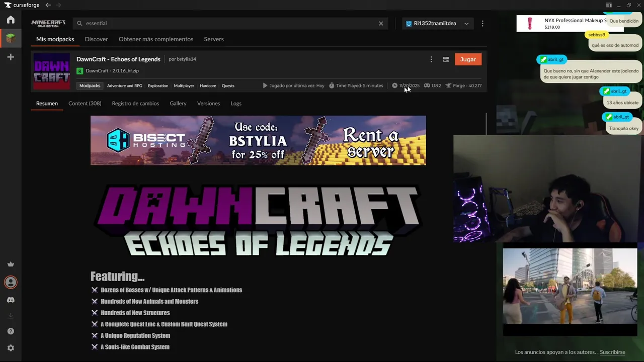Click the Multiplayer tag

[x=184, y=86]
